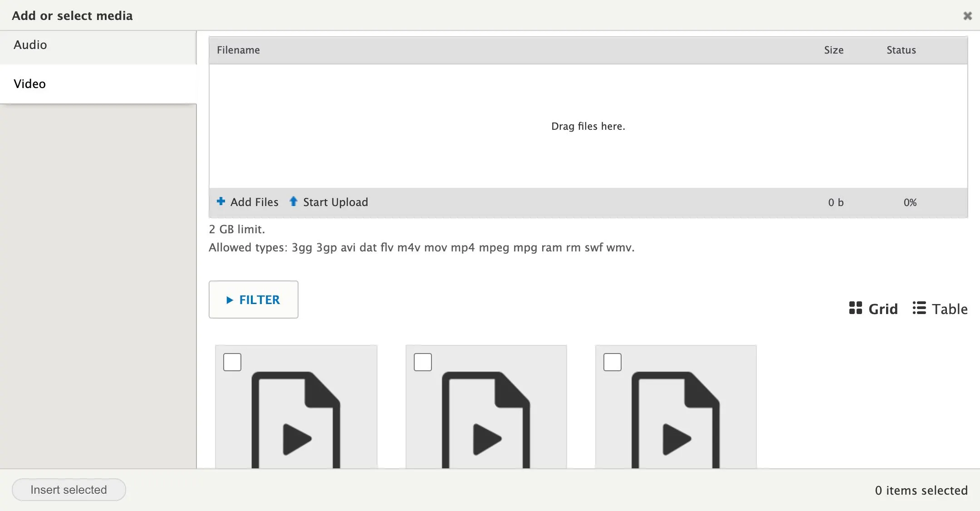Click the Grid view icon
This screenshot has height=511, width=980.
point(855,308)
